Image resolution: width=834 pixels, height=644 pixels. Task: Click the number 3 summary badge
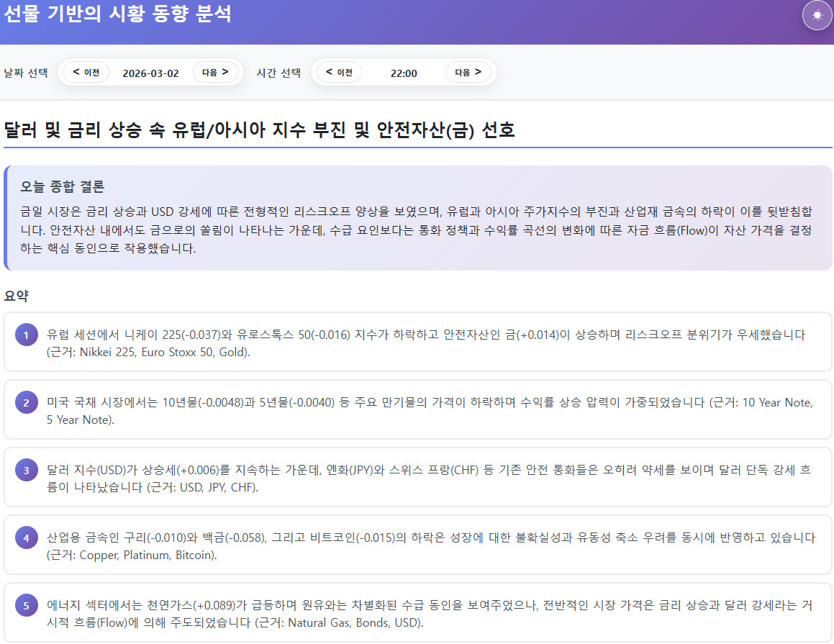click(x=26, y=471)
